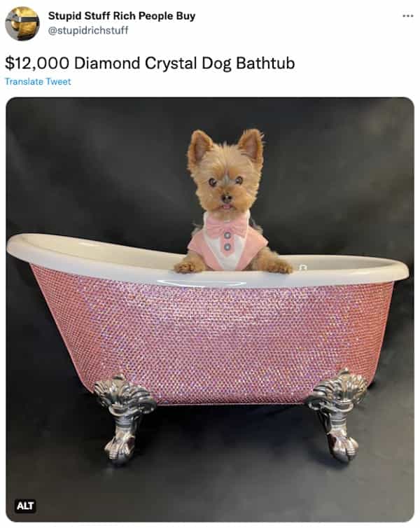Click the pink bow tie on the dog
The height and width of the screenshot is (528, 420).
coord(226,225)
